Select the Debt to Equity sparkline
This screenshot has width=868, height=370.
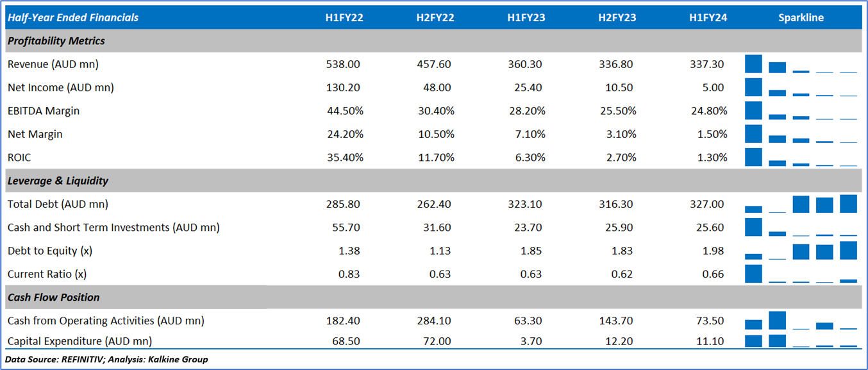[x=801, y=251]
